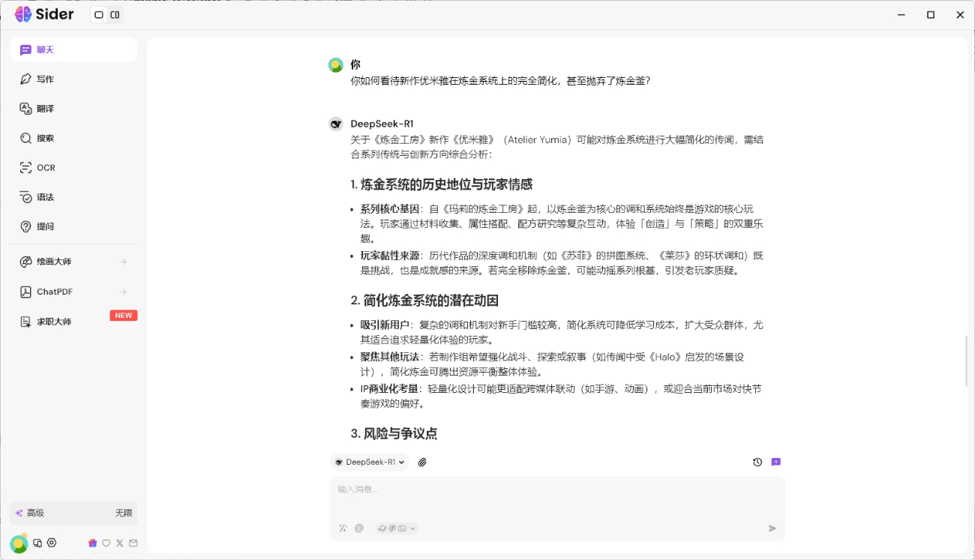Click the bold text 系列核心基因
This screenshot has height=560, width=975.
(390, 209)
